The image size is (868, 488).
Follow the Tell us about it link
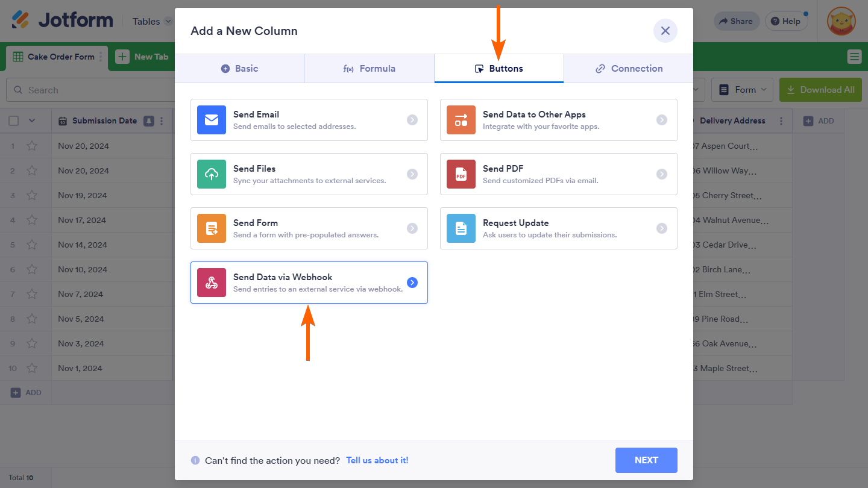[377, 460]
